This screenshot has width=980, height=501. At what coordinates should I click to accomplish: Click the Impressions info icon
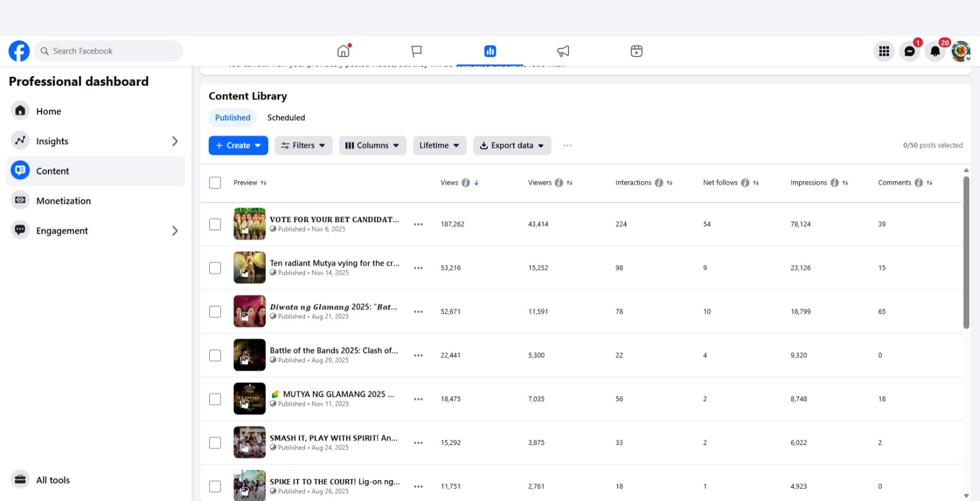[834, 183]
